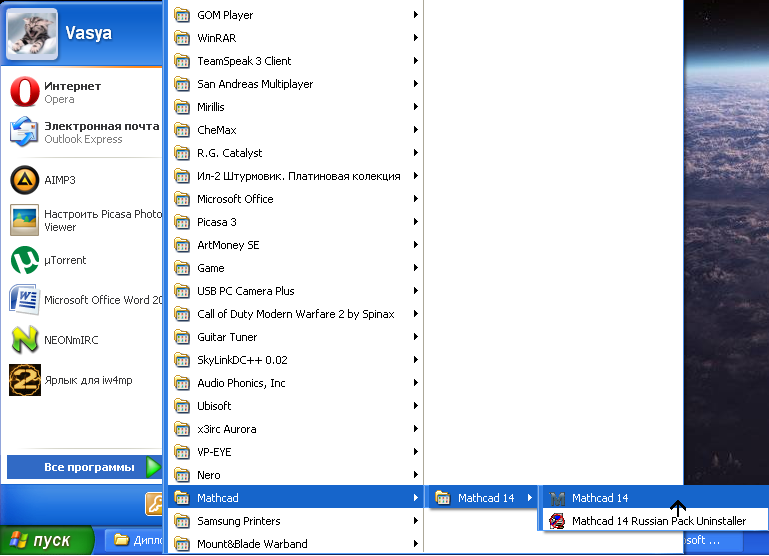The image size is (769, 556).
Task: Expand the Mirillis submenu arrow
Action: point(415,107)
